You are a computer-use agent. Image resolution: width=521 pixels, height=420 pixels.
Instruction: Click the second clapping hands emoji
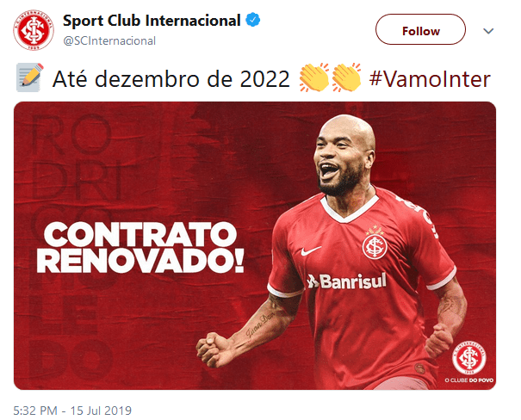tap(346, 77)
